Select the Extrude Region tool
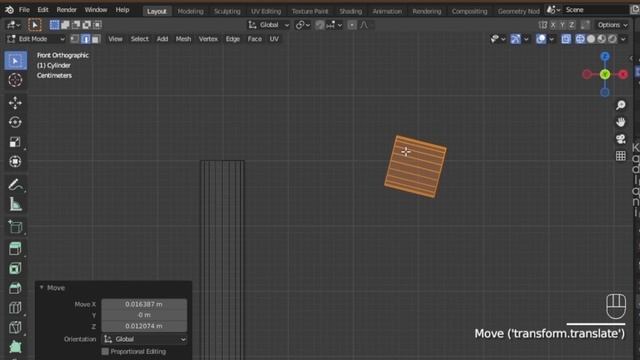The height and width of the screenshot is (360, 640). (16, 249)
